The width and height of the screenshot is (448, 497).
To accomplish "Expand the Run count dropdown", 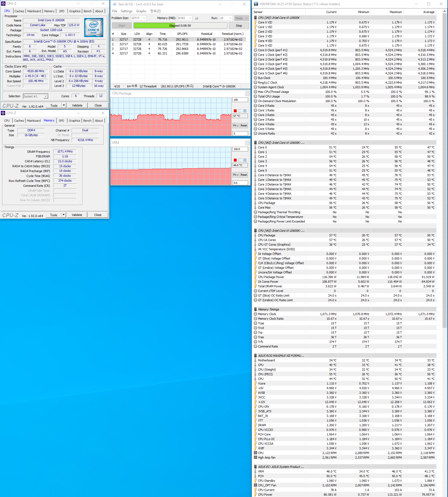I will (230, 18).
